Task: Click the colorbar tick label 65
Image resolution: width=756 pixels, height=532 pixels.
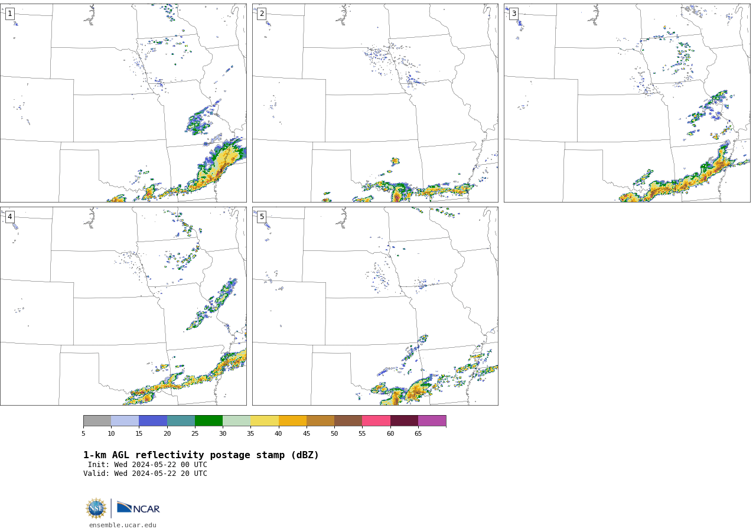Action: coord(418,433)
